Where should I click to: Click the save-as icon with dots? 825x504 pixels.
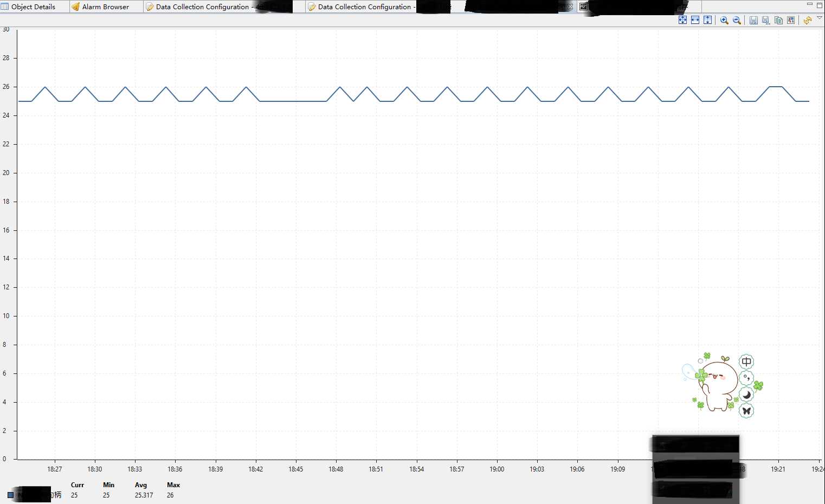(766, 20)
